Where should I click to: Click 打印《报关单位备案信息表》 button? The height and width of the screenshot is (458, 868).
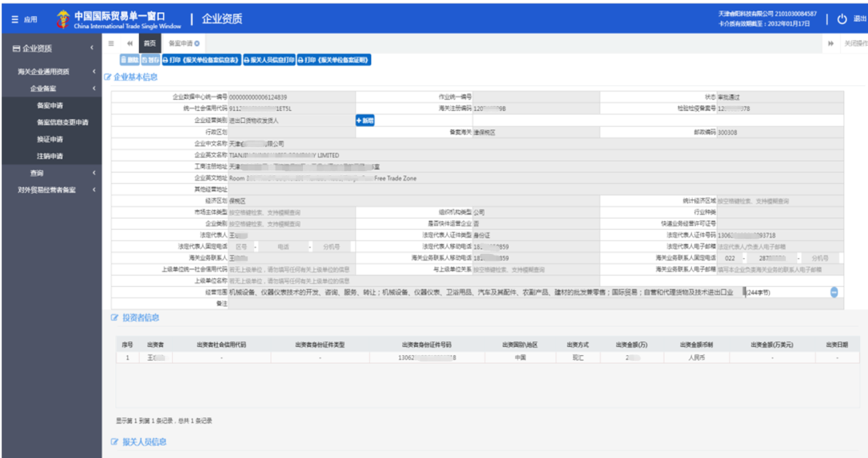(201, 59)
